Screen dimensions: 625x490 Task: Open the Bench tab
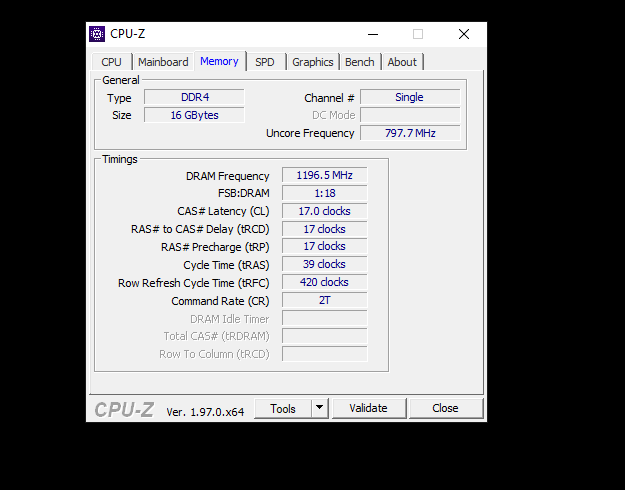tap(360, 62)
